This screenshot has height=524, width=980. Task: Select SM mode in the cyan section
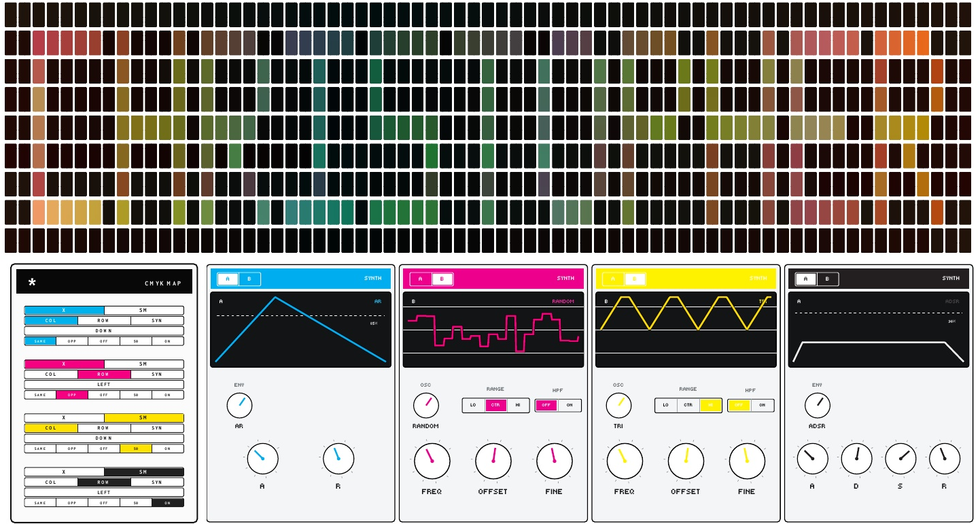point(143,310)
